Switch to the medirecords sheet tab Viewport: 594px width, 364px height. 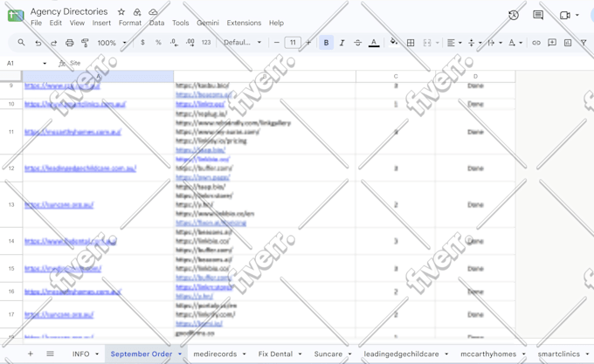pos(215,354)
